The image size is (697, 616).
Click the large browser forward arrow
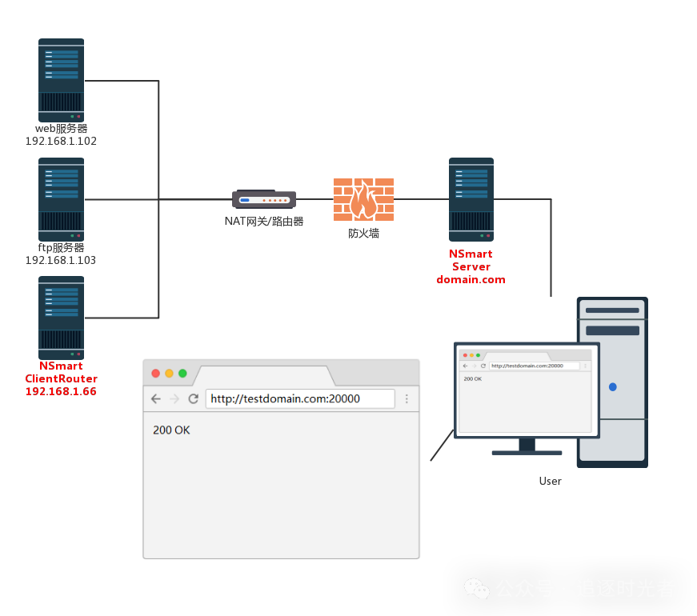174,398
